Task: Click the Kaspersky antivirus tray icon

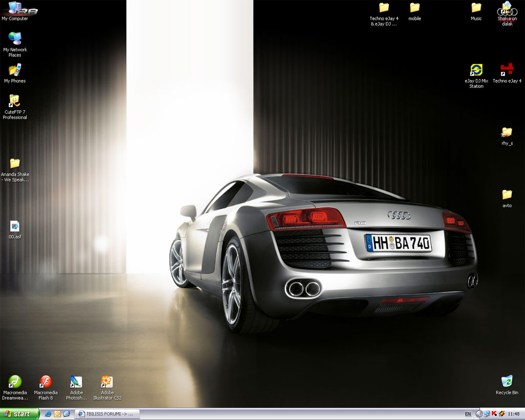Action: pyautogui.click(x=494, y=414)
